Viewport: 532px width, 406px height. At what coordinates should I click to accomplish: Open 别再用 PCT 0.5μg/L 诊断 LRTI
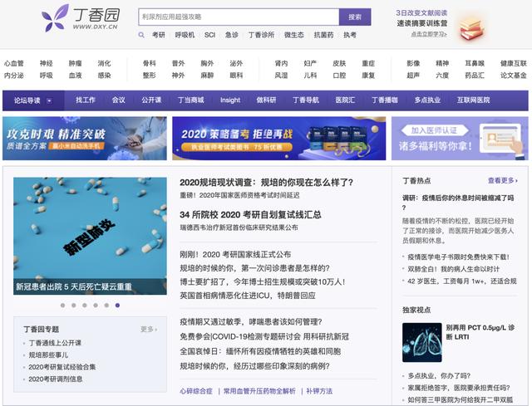pyautogui.click(x=480, y=332)
